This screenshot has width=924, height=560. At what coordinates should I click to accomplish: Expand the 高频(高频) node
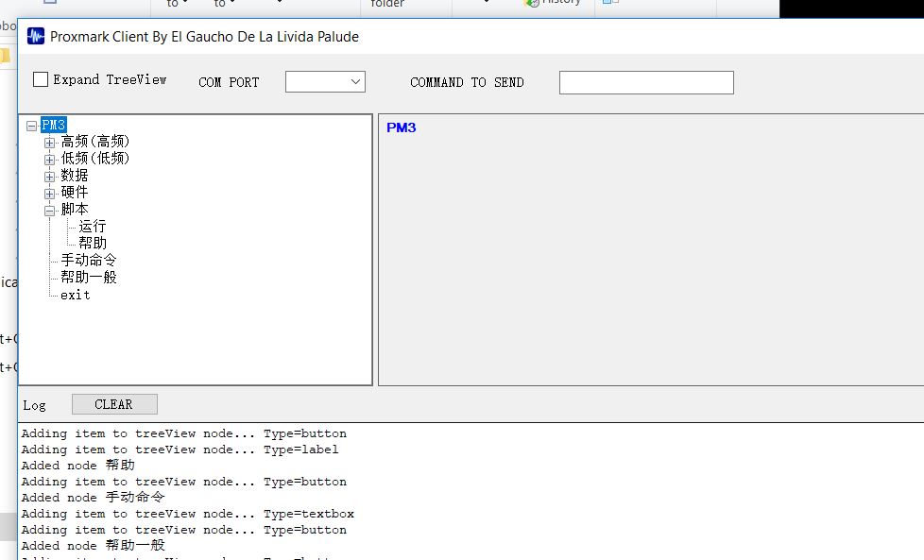coord(49,143)
